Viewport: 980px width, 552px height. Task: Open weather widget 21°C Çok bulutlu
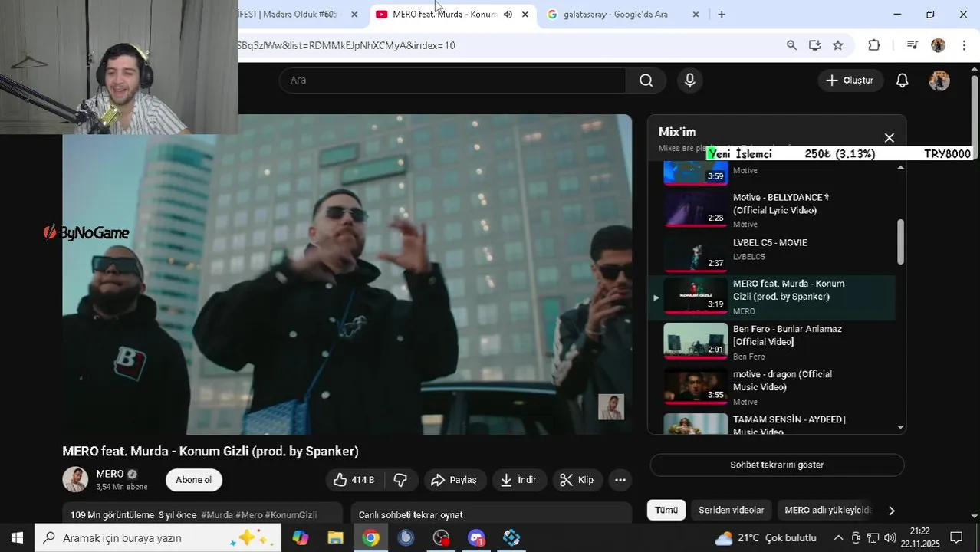765,538
